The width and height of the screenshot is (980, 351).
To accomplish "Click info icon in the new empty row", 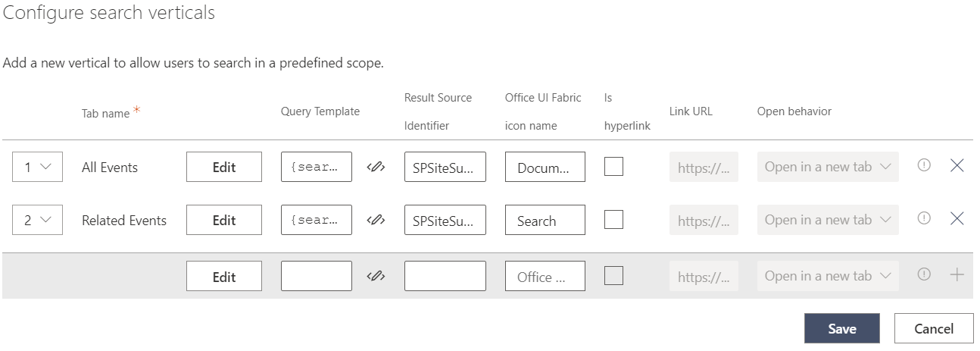I will (x=924, y=274).
